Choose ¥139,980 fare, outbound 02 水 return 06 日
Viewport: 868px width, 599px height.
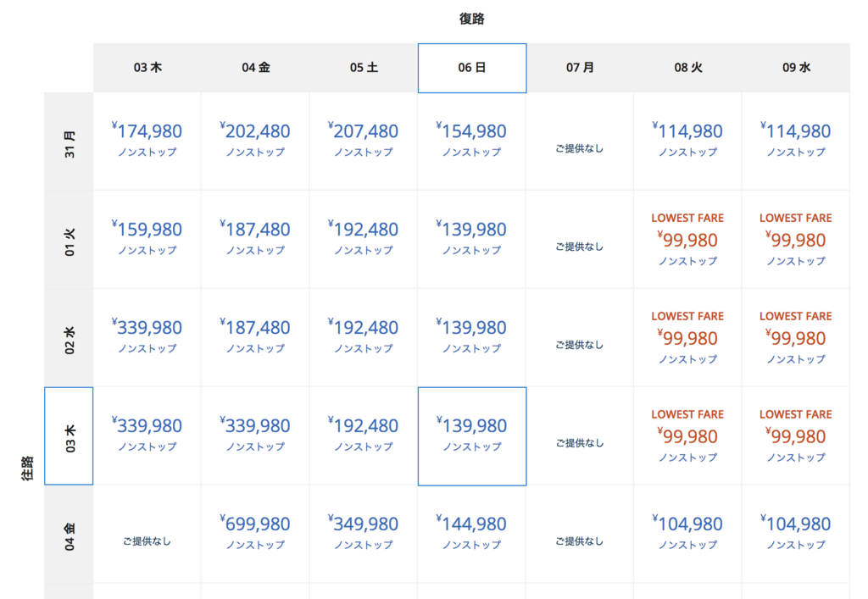472,338
